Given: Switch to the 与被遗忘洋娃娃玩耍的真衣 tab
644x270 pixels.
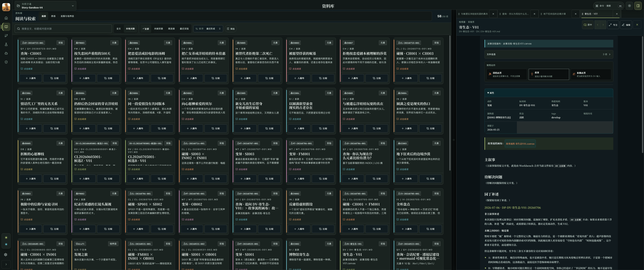Looking at the screenshot, I should click(474, 14).
